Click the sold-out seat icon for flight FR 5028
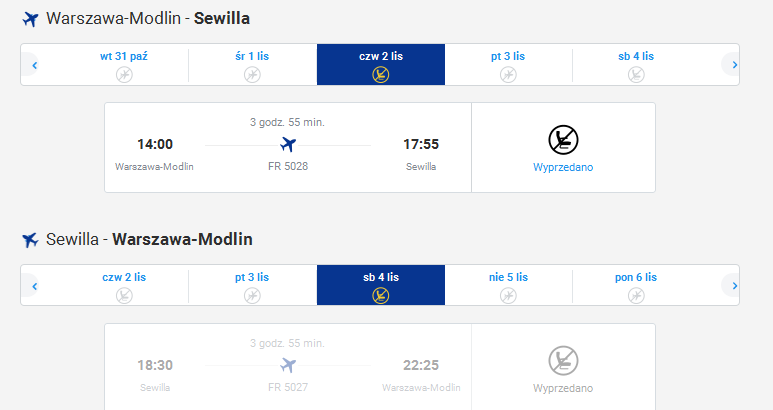773x410 pixels. point(563,140)
